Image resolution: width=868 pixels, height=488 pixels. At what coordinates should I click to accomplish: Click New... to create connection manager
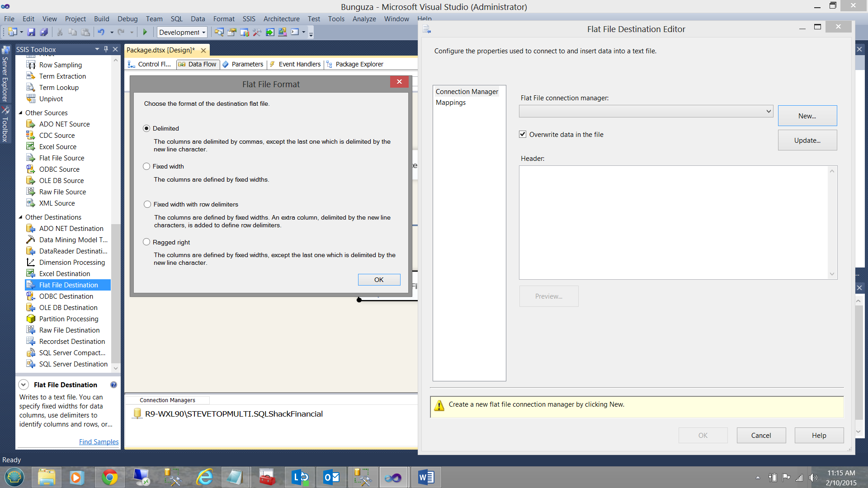[x=807, y=116]
